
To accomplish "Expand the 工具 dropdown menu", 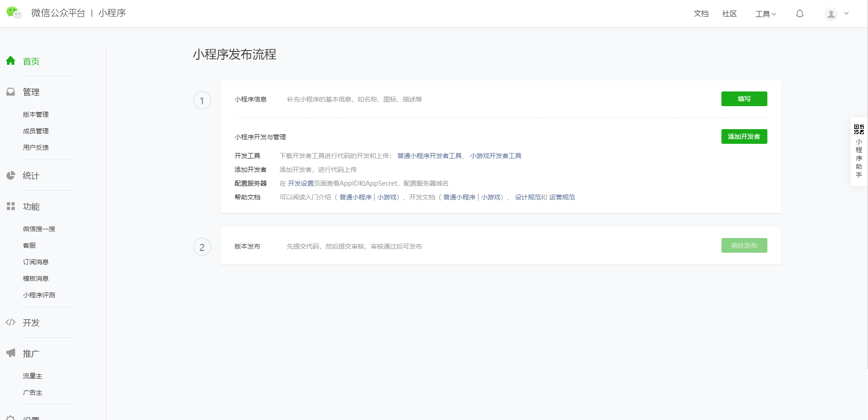I will click(766, 14).
